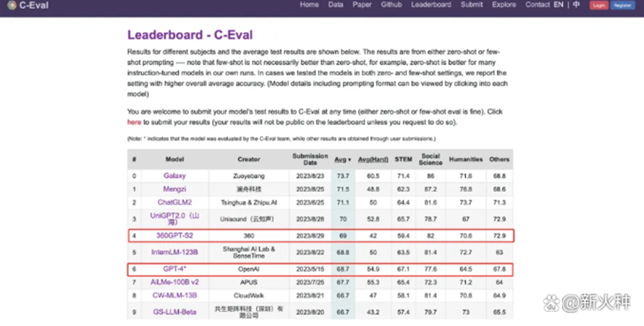
Task: Open the Data menu item
Action: coord(336,4)
